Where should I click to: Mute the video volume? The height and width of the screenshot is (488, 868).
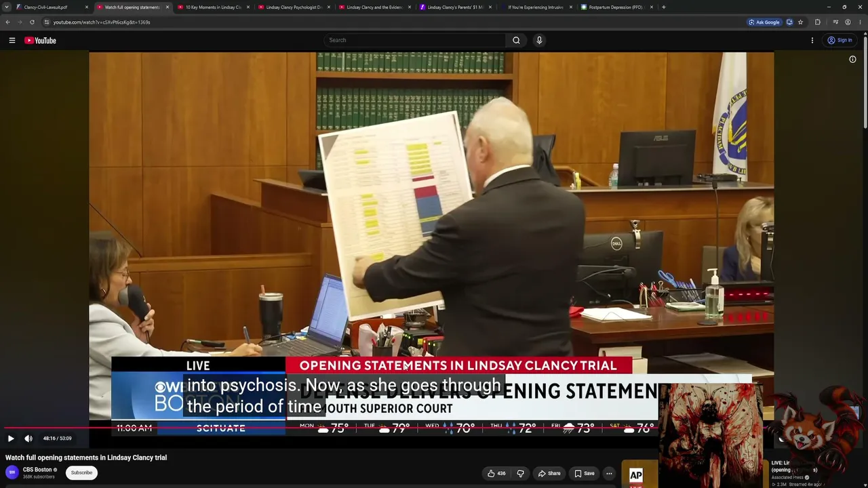pos(28,439)
